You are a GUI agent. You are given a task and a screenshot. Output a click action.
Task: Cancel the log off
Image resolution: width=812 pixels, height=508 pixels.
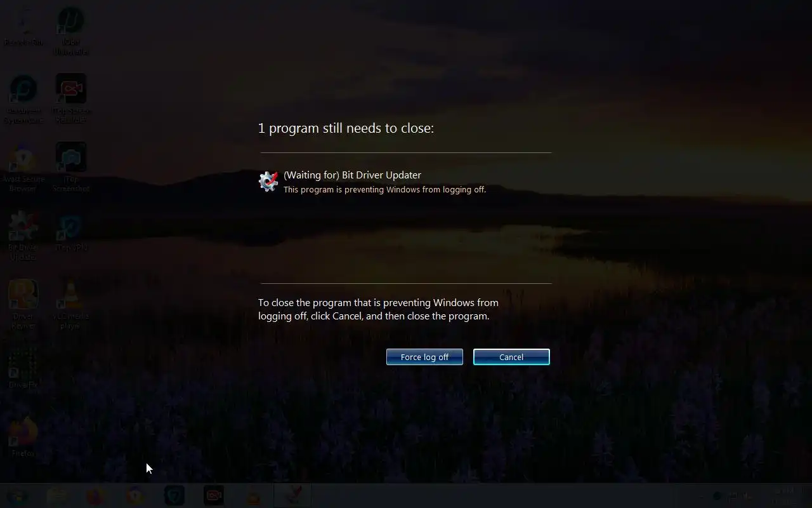511,357
